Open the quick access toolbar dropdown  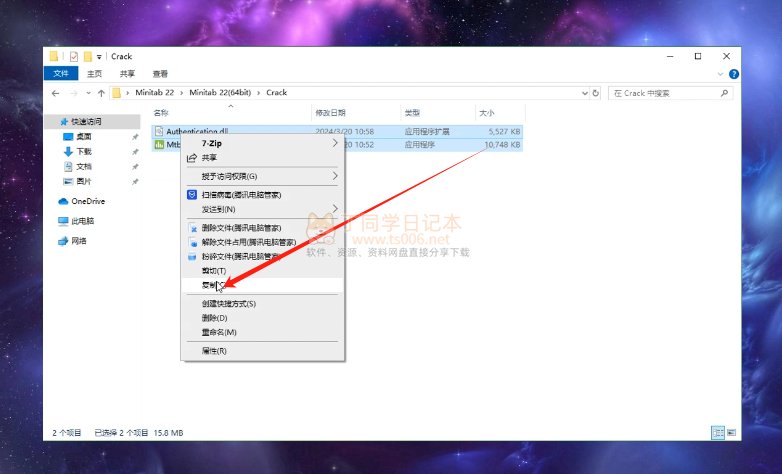[x=99, y=57]
